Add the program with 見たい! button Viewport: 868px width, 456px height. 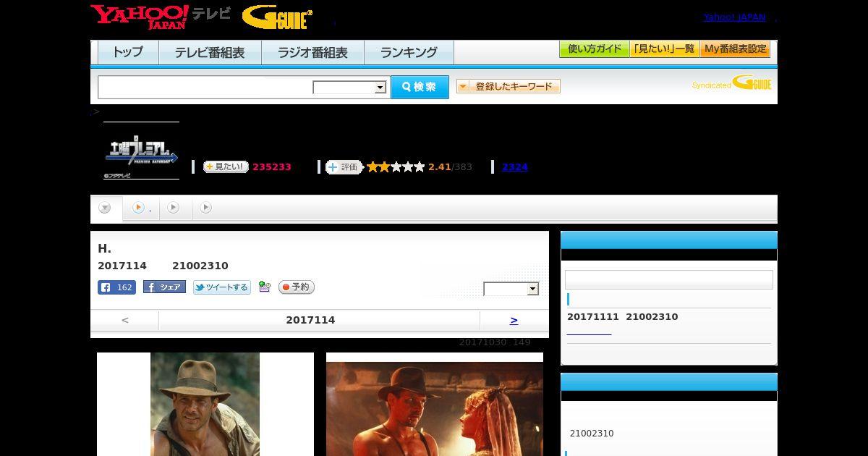tap(226, 166)
